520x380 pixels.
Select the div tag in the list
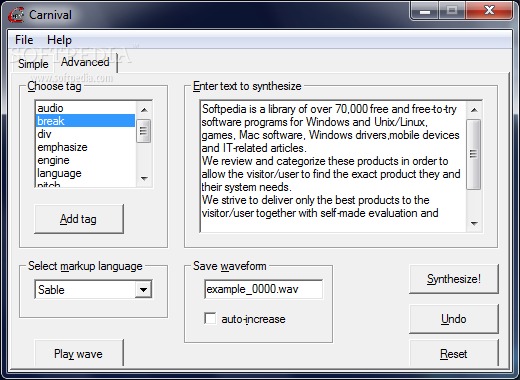[x=86, y=134]
